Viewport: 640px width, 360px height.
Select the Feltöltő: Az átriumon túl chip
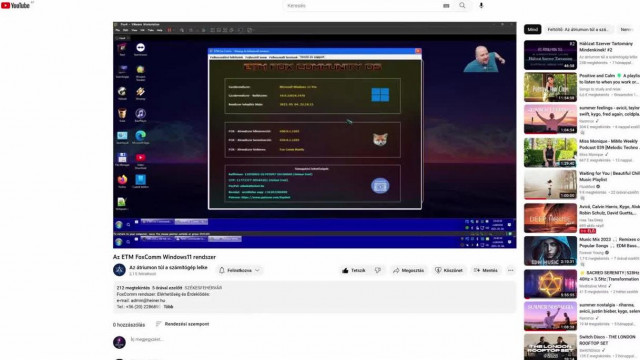tap(578, 29)
